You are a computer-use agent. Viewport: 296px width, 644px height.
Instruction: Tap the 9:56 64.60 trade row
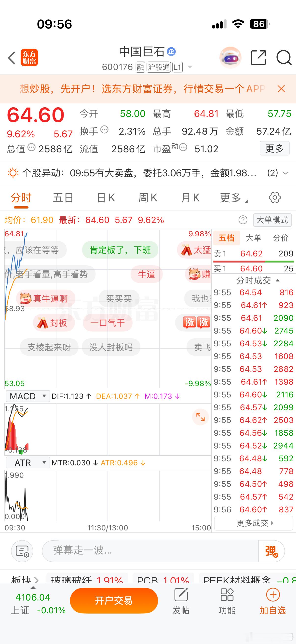click(x=254, y=509)
